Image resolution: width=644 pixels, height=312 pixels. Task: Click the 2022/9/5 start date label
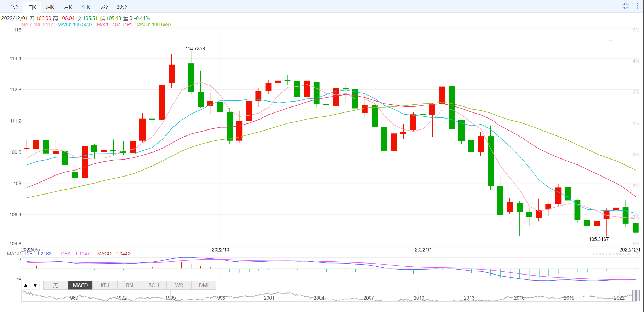click(x=30, y=249)
